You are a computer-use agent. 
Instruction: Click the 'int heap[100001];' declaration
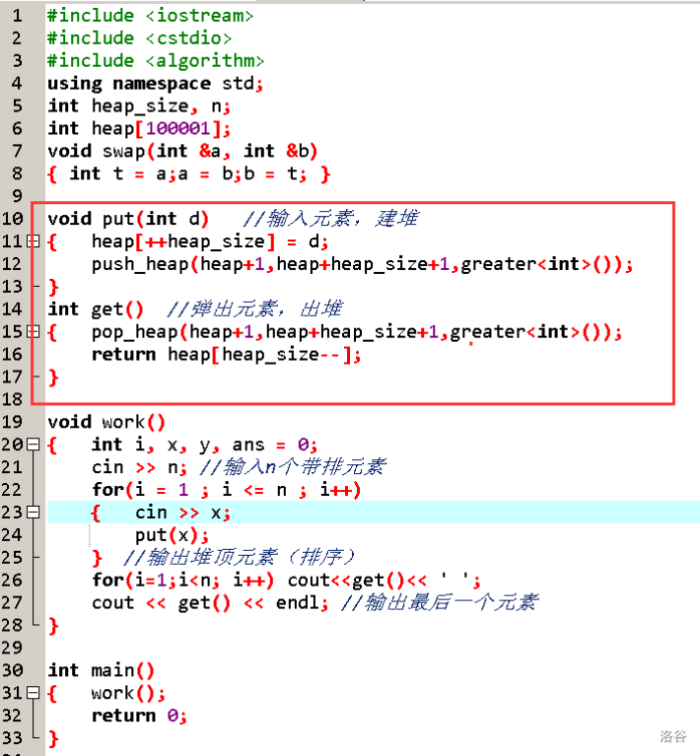(x=139, y=128)
